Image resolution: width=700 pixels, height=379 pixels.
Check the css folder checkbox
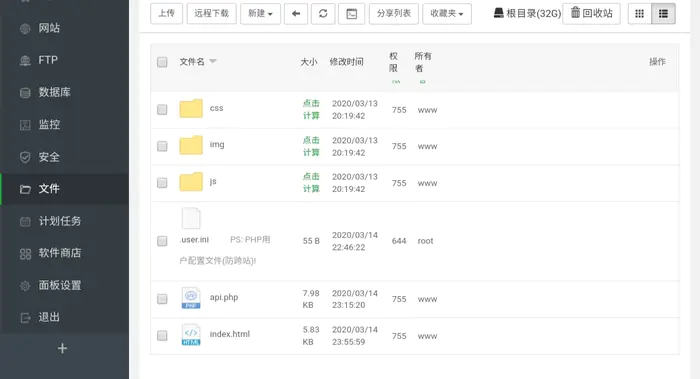point(162,109)
